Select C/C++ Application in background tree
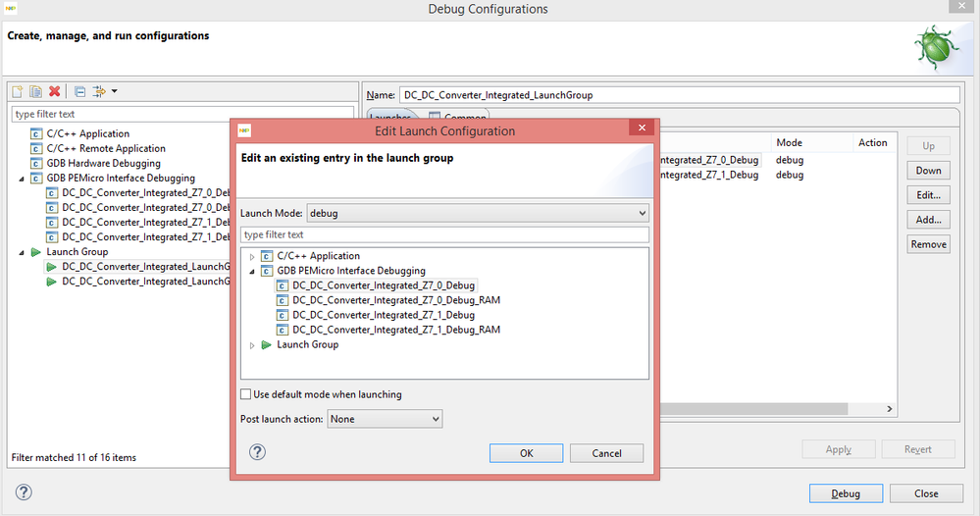The width and height of the screenshot is (980, 516). point(88,133)
